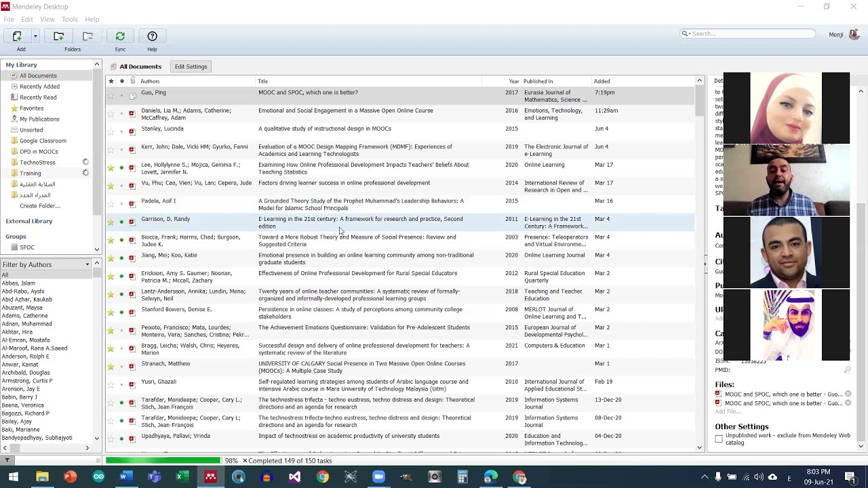The image size is (868, 488).
Task: Toggle read status dot for Jiang, Mei row
Action: pos(122,258)
